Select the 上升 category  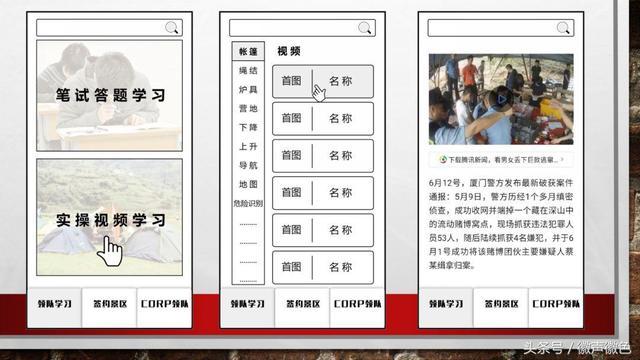click(x=248, y=147)
